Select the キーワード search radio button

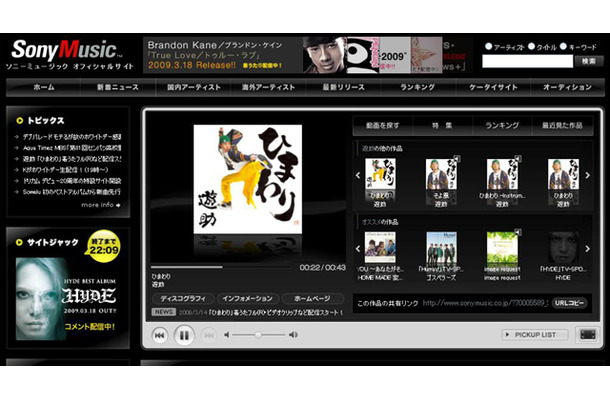(563, 46)
